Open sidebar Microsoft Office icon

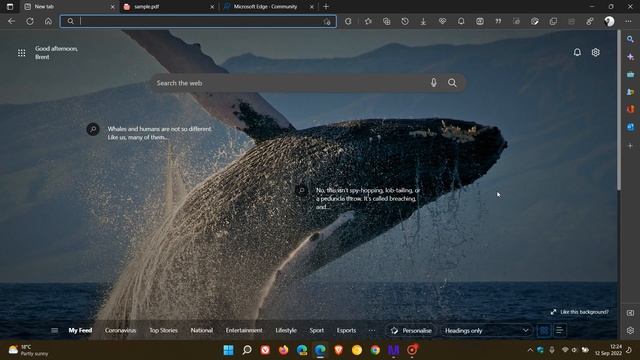pyautogui.click(x=630, y=109)
